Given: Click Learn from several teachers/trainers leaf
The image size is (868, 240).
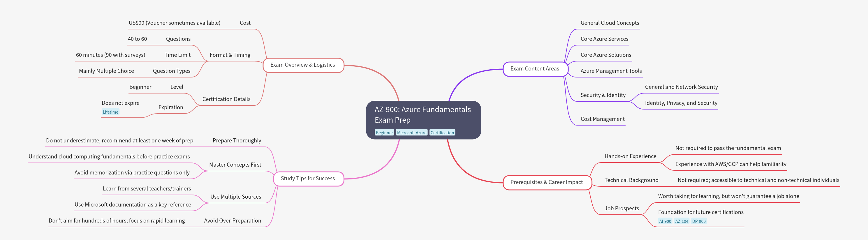Looking at the screenshot, I should point(147,188).
